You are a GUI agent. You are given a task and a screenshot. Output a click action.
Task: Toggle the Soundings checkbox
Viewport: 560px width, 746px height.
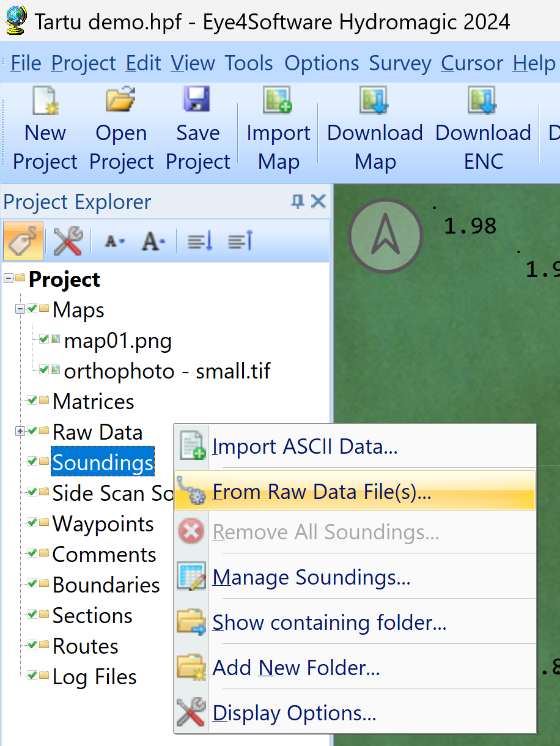pos(32,462)
